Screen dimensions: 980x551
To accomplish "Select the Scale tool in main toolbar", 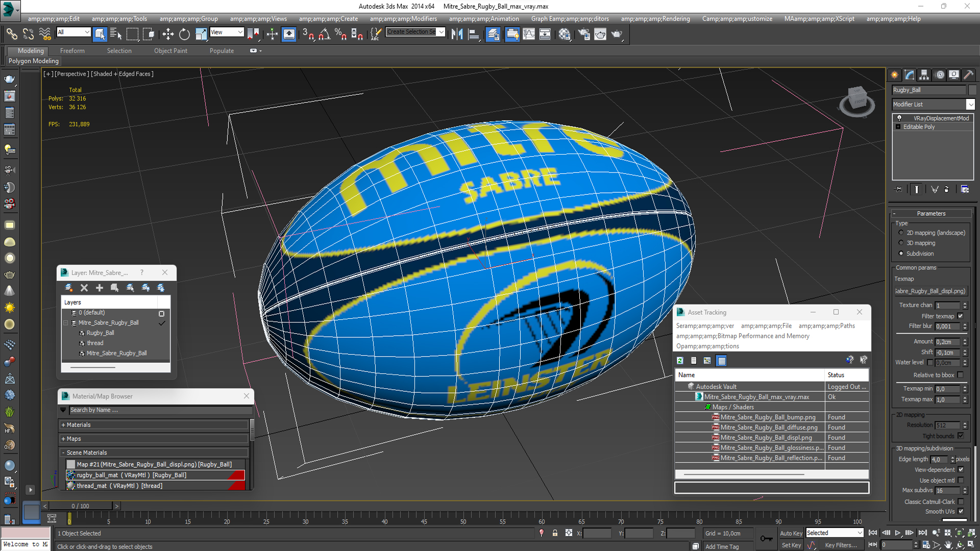I will click(x=201, y=34).
